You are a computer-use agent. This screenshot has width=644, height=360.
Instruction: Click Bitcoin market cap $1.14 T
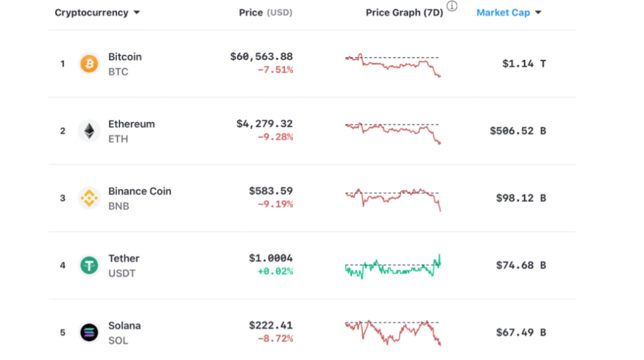[x=524, y=64]
